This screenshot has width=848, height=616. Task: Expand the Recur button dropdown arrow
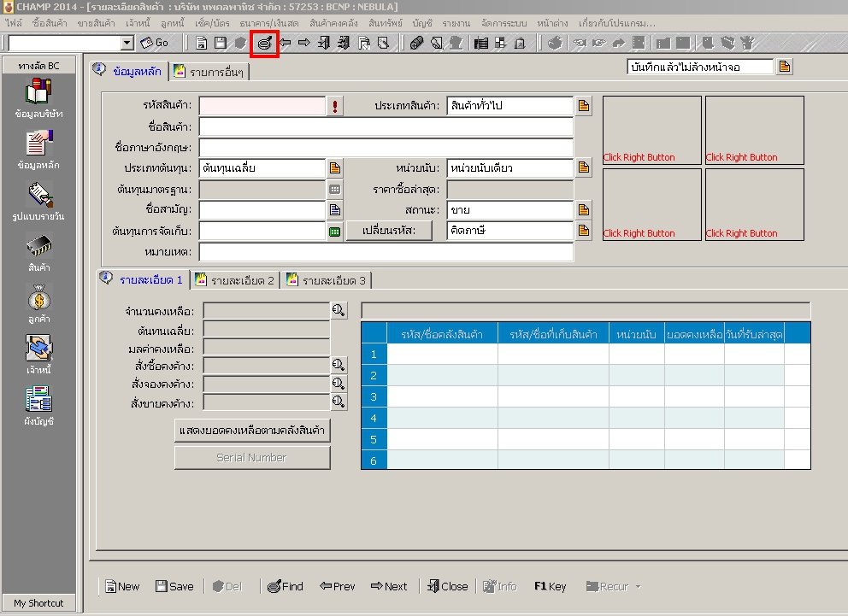pos(639,587)
